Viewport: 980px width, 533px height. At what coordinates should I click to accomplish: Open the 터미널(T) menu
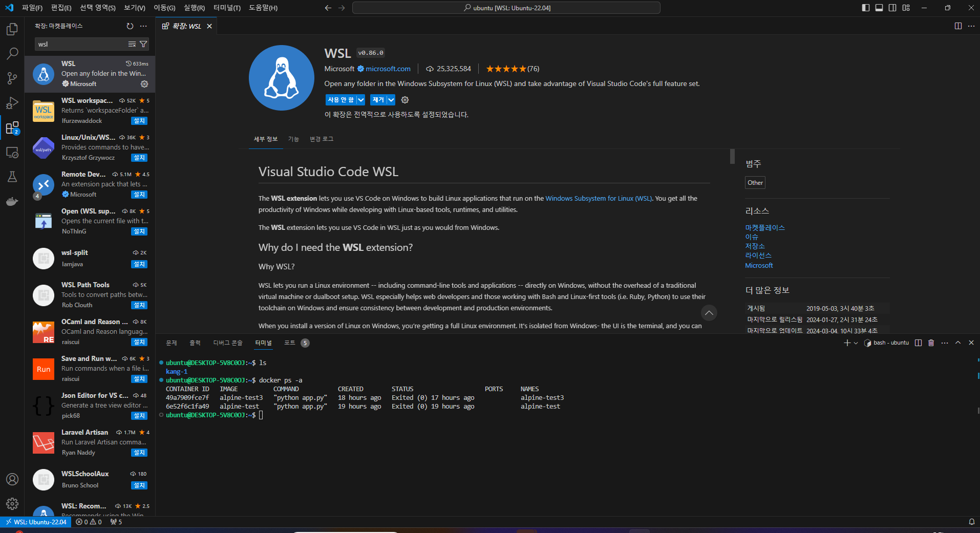pos(227,8)
